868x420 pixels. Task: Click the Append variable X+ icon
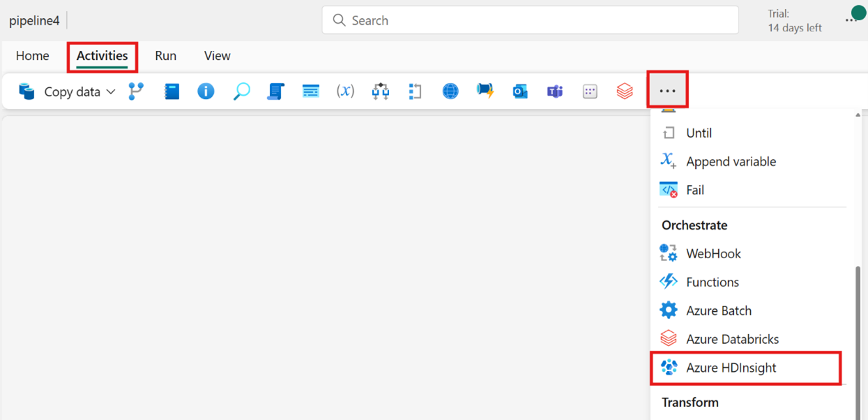(x=669, y=161)
